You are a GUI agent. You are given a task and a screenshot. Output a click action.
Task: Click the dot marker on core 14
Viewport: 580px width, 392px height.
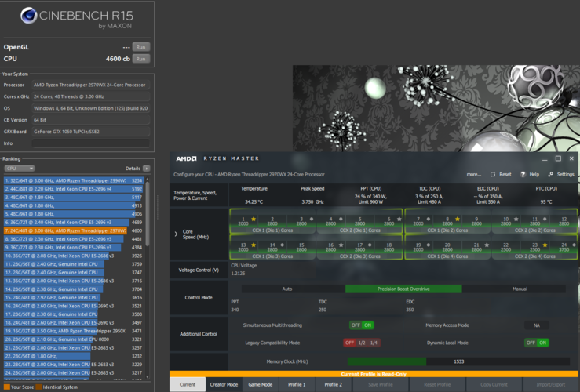click(283, 245)
